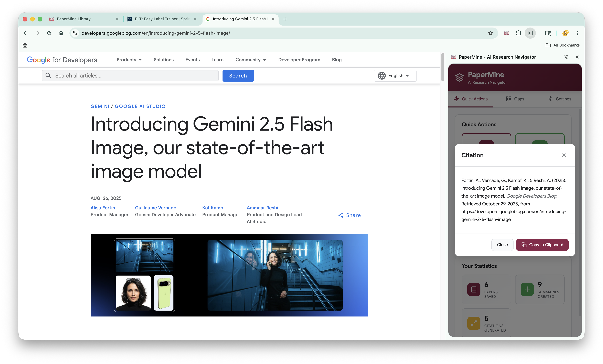Close the Citation dialog with the X
Screen dimensions: 603x364
coord(564,155)
